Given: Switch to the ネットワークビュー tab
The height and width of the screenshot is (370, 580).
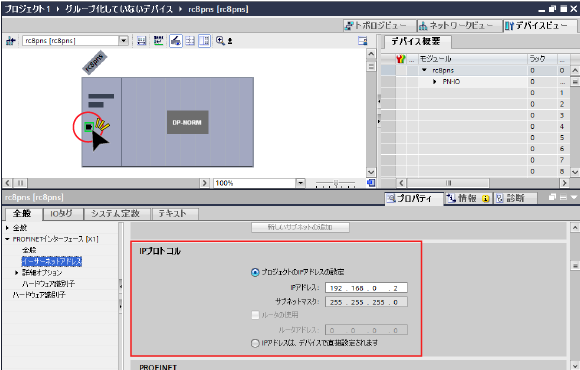Looking at the screenshot, I should point(458,26).
